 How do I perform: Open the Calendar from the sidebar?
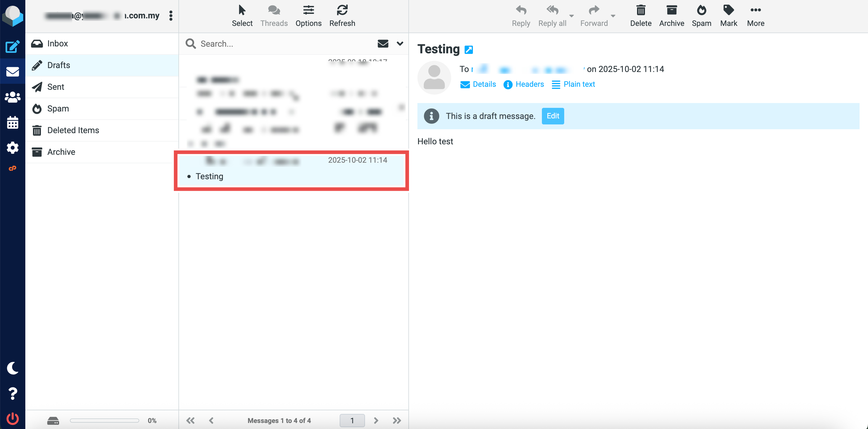pyautogui.click(x=12, y=122)
